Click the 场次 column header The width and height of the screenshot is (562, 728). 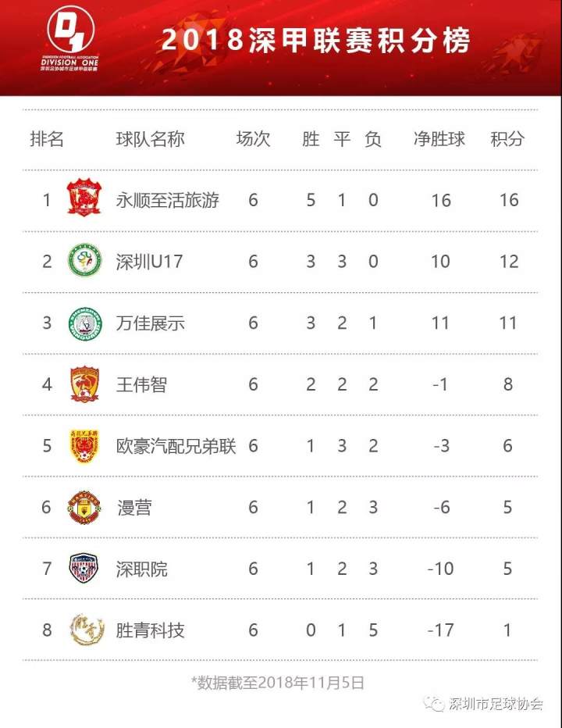pos(253,139)
